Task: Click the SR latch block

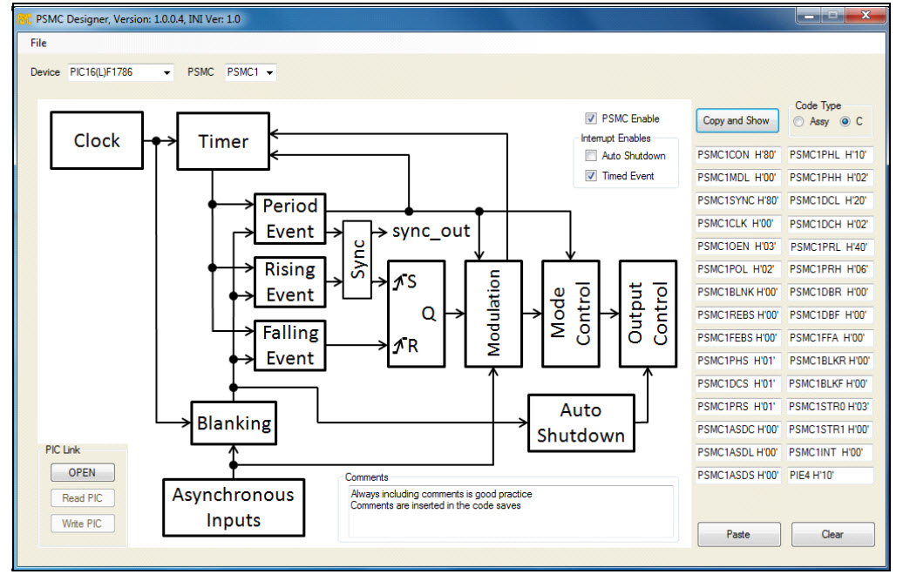Action: tap(417, 314)
